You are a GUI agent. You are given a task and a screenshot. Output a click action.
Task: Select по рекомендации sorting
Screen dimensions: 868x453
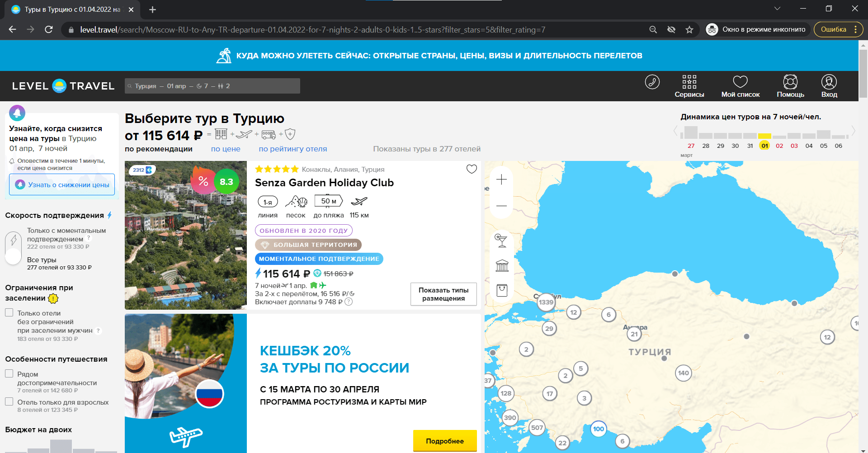click(159, 149)
